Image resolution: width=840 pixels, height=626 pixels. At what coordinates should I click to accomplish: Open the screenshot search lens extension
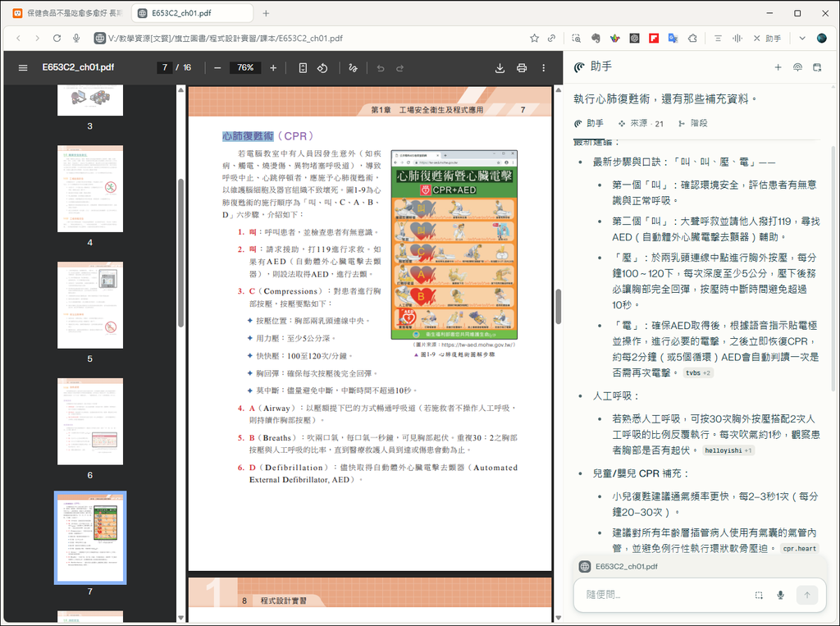coord(576,38)
